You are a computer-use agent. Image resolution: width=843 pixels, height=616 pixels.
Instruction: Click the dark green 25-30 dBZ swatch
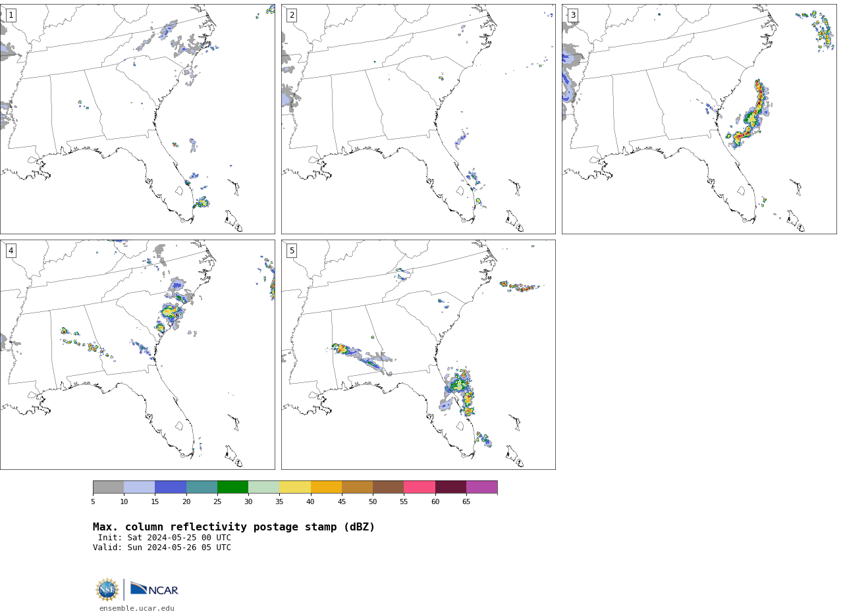[232, 487]
